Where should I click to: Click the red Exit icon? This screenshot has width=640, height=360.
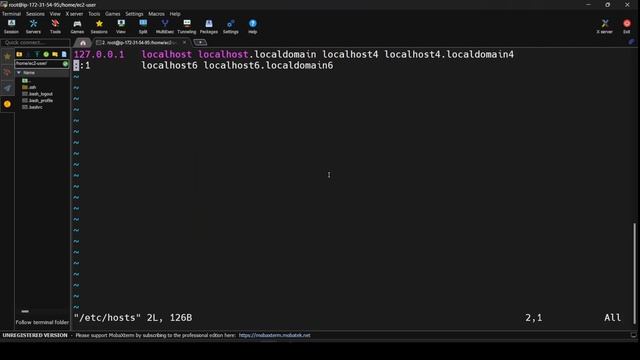(627, 27)
